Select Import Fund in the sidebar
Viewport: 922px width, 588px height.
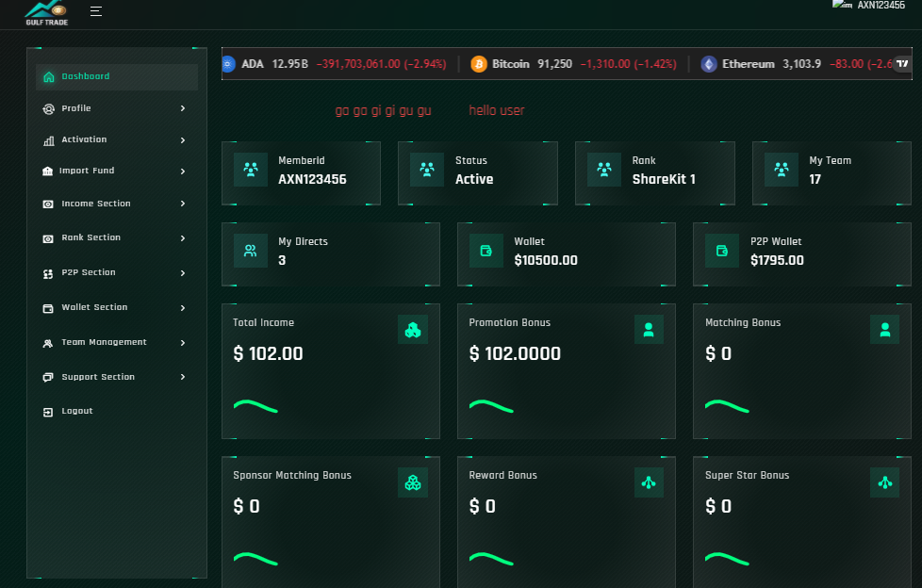87,171
